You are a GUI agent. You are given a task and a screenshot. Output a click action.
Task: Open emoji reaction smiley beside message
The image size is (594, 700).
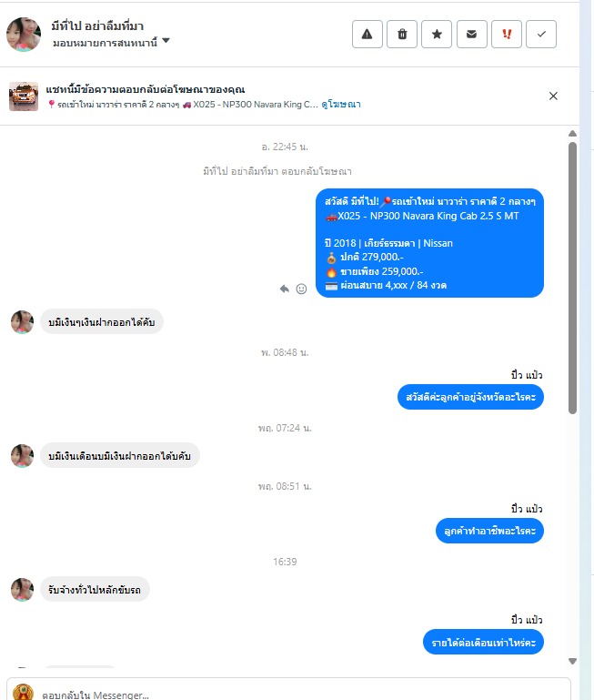301,289
